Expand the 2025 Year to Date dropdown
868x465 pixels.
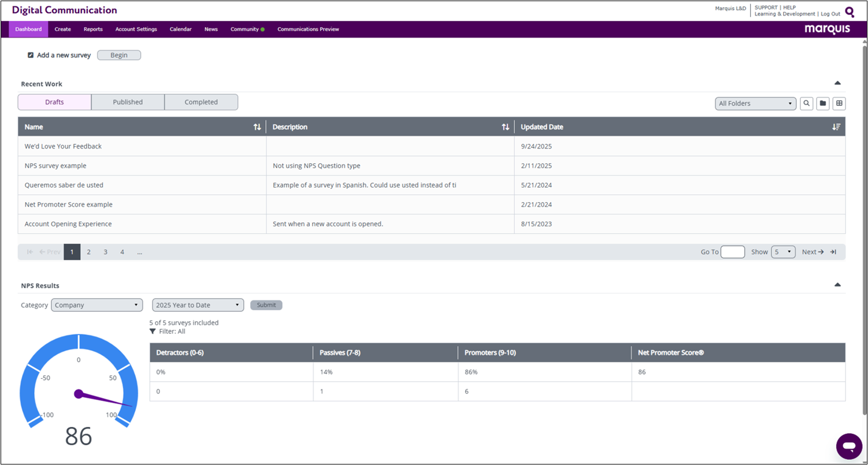(198, 305)
